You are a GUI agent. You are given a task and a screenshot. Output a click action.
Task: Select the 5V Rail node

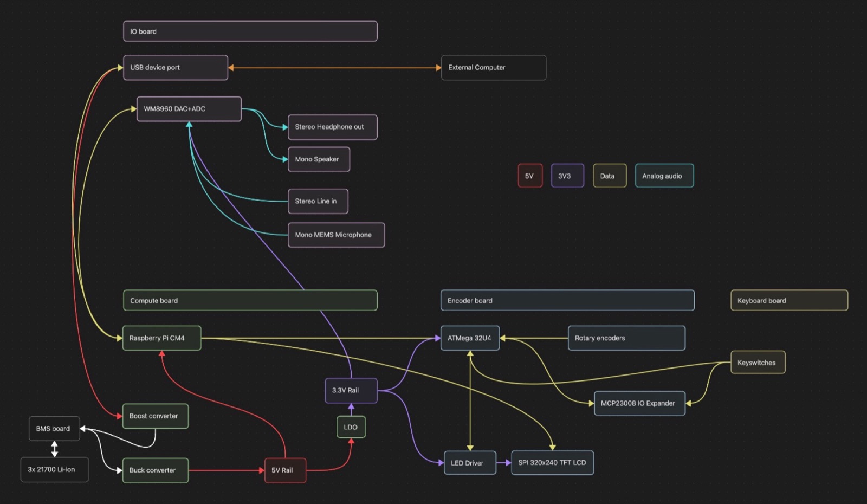coord(285,470)
